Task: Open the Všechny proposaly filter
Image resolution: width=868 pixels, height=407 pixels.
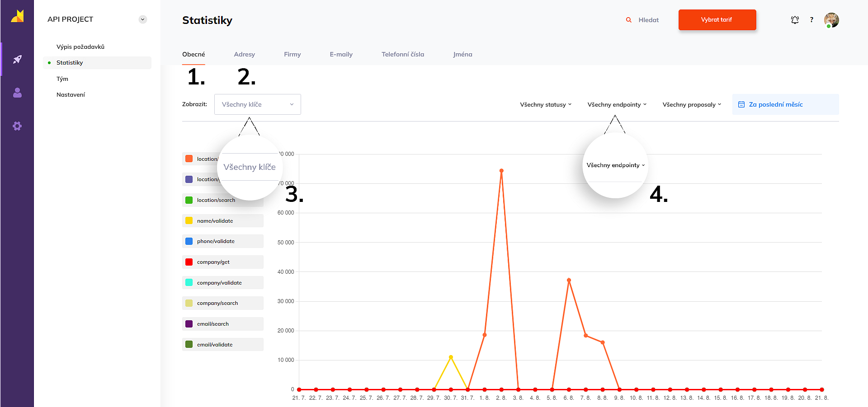Action: coord(692,104)
